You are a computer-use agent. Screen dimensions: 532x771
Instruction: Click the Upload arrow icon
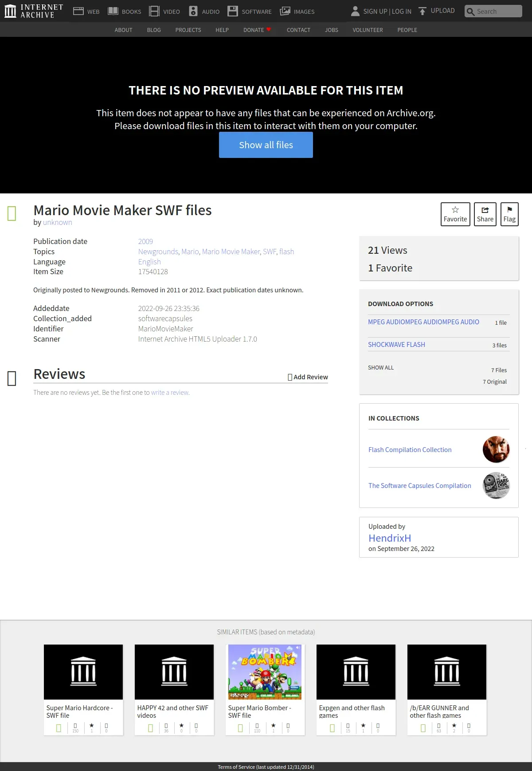pos(422,11)
